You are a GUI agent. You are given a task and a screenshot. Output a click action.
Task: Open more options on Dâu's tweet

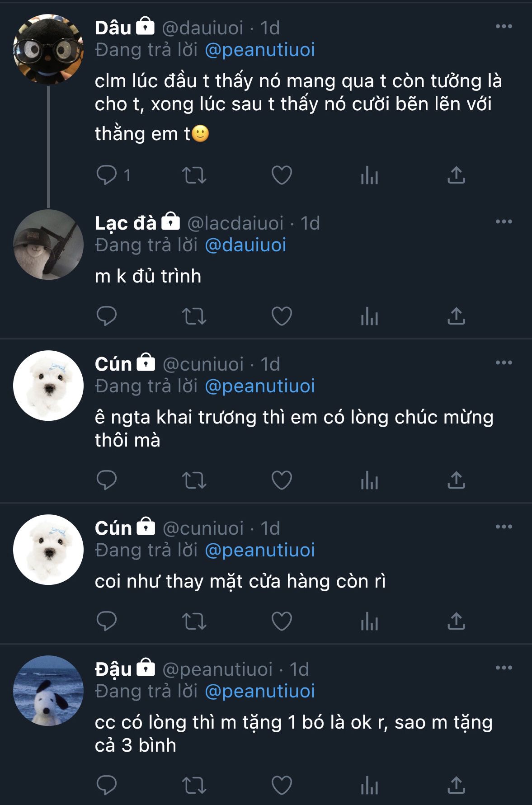(x=504, y=27)
